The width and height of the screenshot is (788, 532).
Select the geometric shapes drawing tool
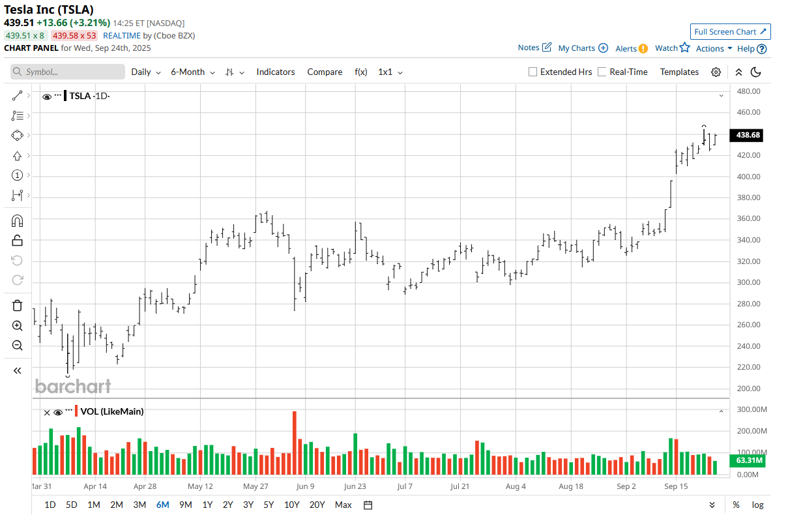coord(18,135)
